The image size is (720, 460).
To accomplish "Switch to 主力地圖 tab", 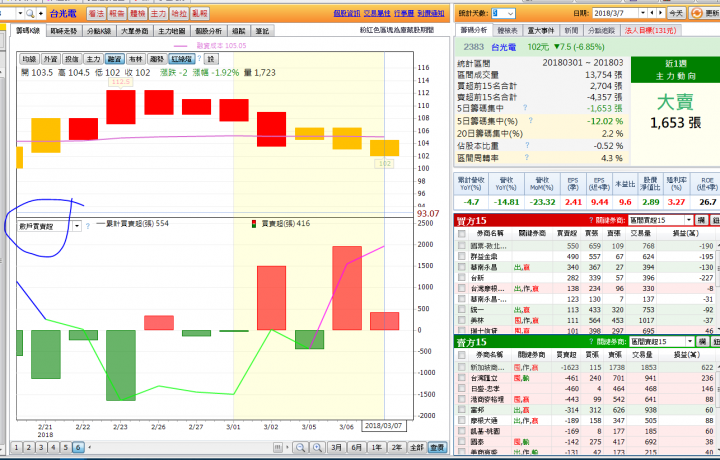I will pyautogui.click(x=171, y=31).
